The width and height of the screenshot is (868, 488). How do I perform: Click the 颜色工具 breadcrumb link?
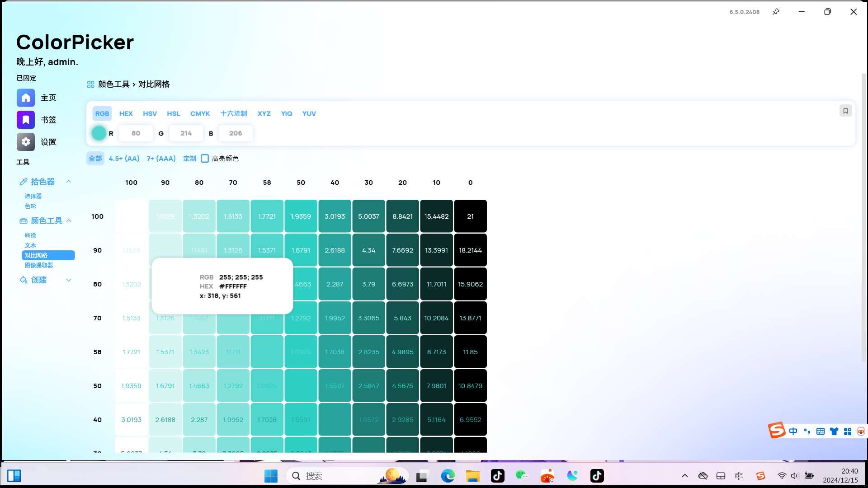point(114,84)
